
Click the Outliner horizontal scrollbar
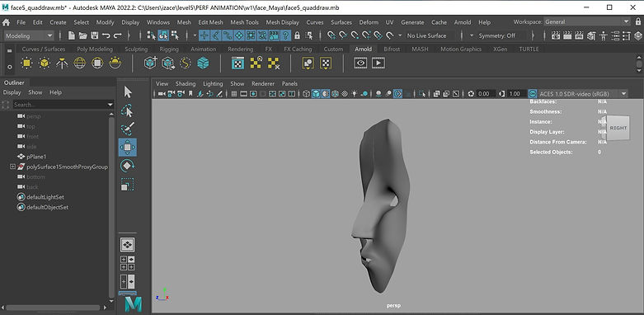[53, 308]
